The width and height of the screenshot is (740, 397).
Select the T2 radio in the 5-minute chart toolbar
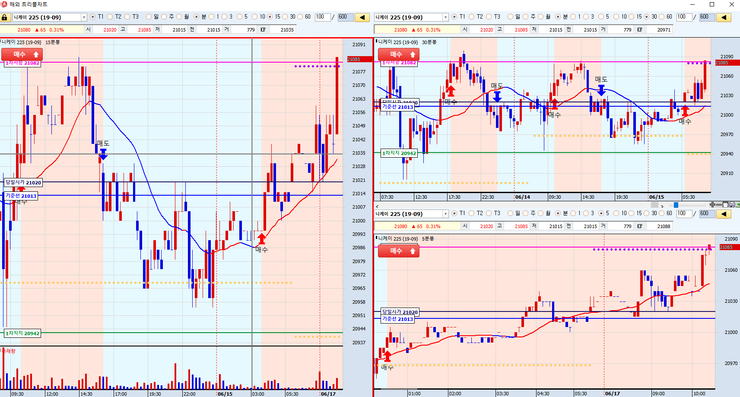(471, 214)
